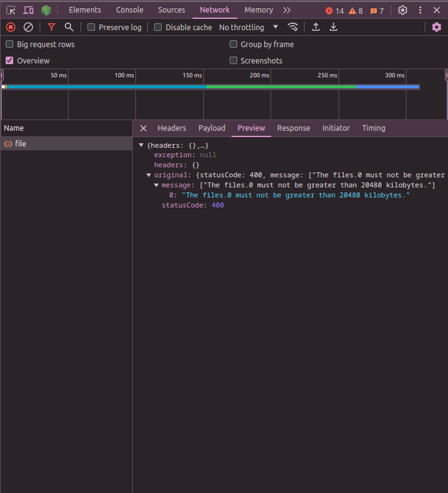Select the file request row
Viewport: 448px width, 493px height.
pos(21,144)
